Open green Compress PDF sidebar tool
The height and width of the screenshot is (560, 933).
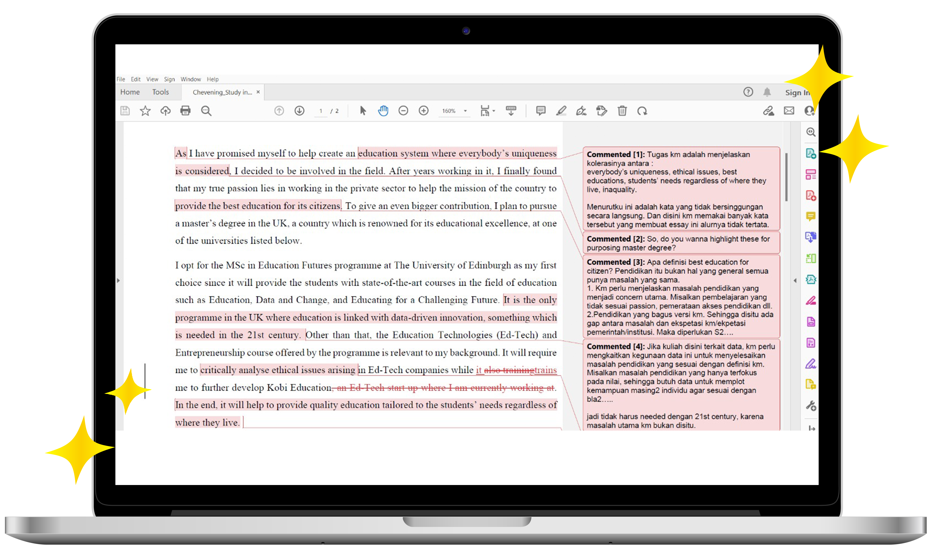click(811, 258)
